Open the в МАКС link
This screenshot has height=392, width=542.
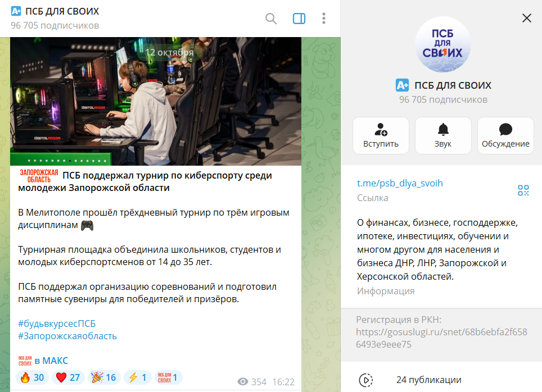point(51,361)
